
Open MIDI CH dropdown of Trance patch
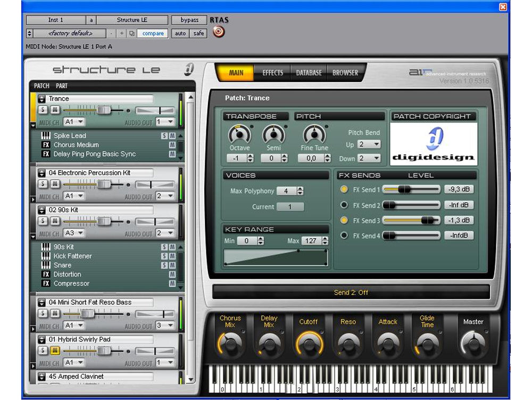(x=74, y=122)
